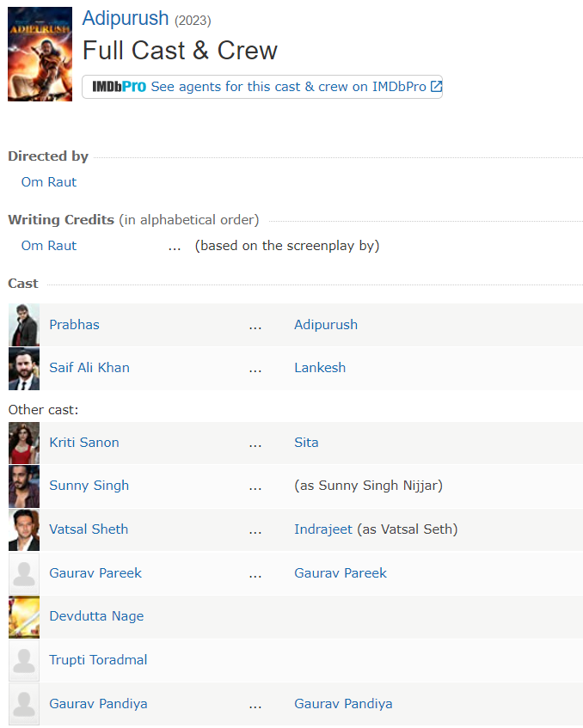Viewport: 583px width, 728px height.
Task: Open the Adipurush title link
Action: (x=126, y=18)
